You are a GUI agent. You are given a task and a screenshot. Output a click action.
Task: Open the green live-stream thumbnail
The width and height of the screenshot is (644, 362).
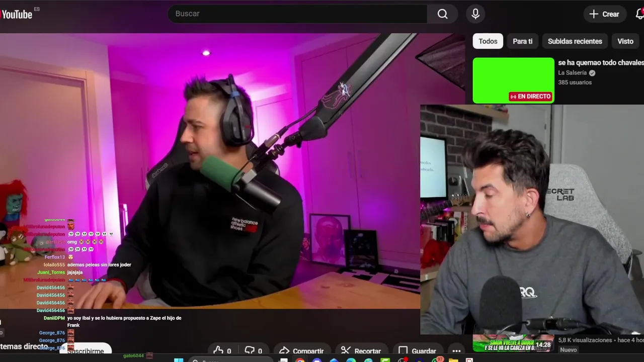513,80
